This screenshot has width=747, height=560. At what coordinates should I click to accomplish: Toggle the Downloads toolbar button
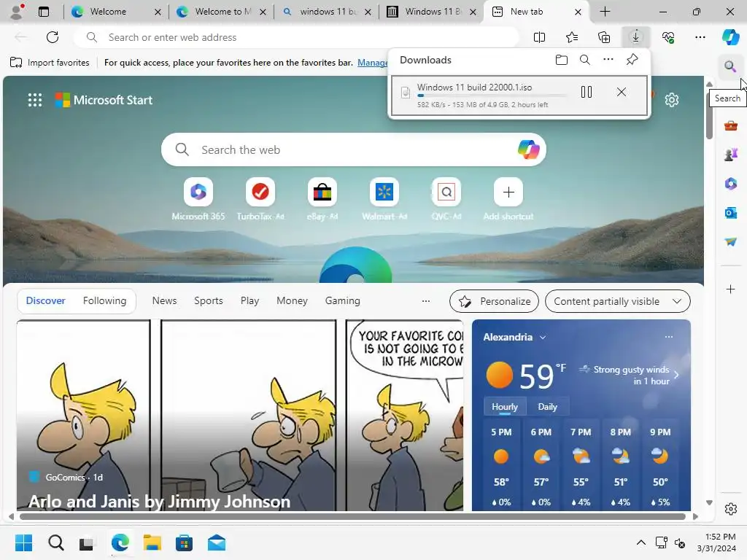(635, 37)
